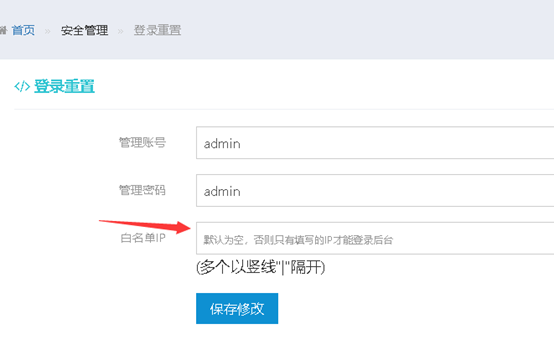The image size is (554, 360).
Task: Click the second » breadcrumb separator
Action: (x=120, y=31)
